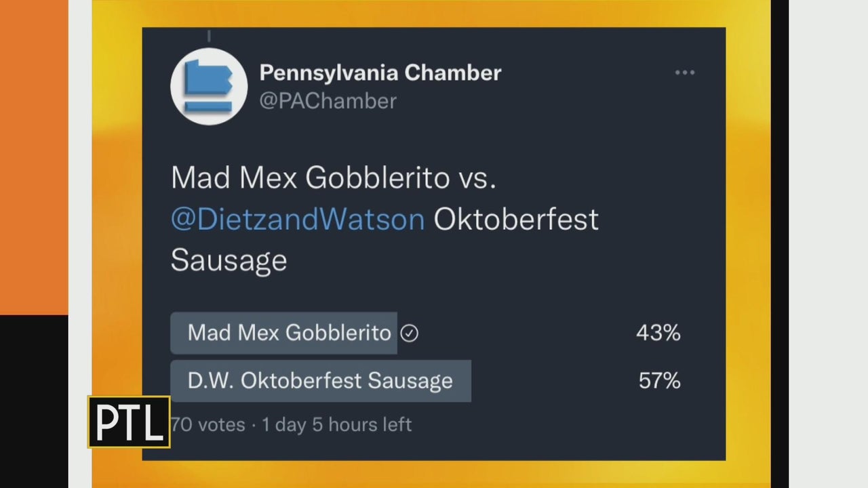This screenshot has width=868, height=488.
Task: Click the @PAChamber handle
Action: (x=328, y=101)
